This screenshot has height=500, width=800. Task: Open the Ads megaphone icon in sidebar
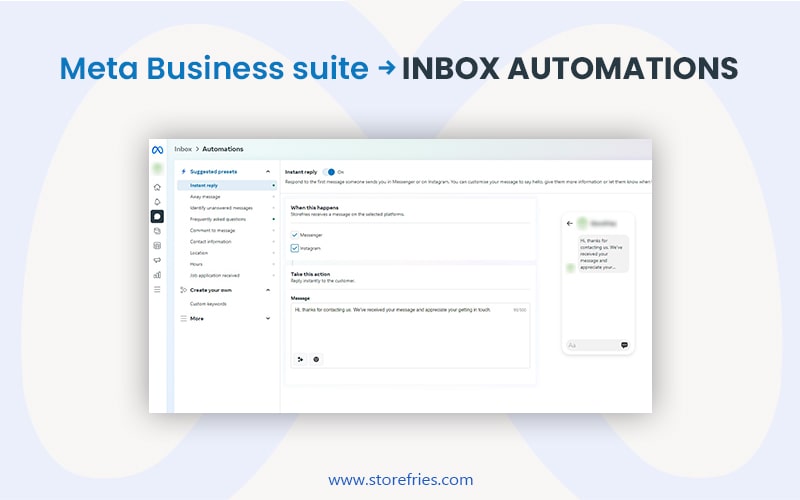[157, 260]
